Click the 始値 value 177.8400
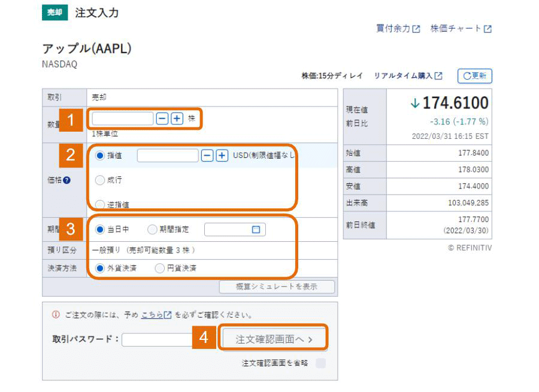 (473, 153)
